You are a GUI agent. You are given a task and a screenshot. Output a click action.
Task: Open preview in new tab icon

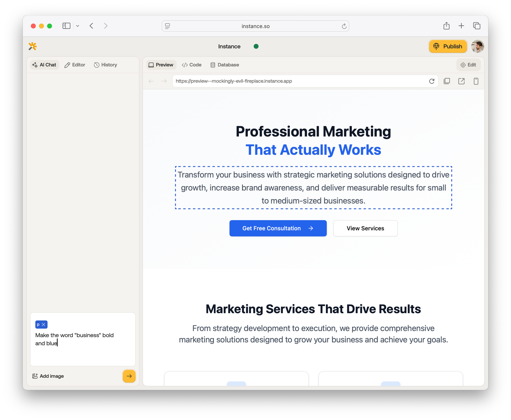[x=461, y=81]
